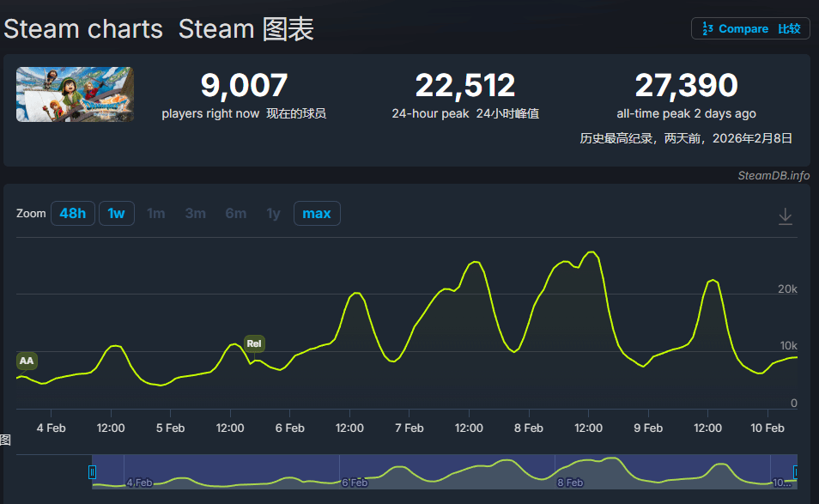Click the AA event flag on chart
The image size is (819, 504).
[27, 361]
